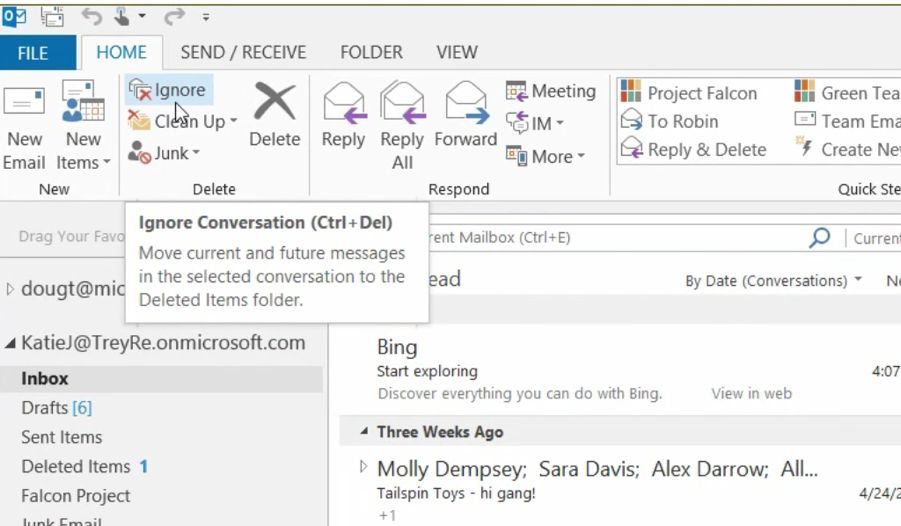Open Customize Quick Access Toolbar dropdown
The width and height of the screenshot is (901, 526).
(206, 17)
